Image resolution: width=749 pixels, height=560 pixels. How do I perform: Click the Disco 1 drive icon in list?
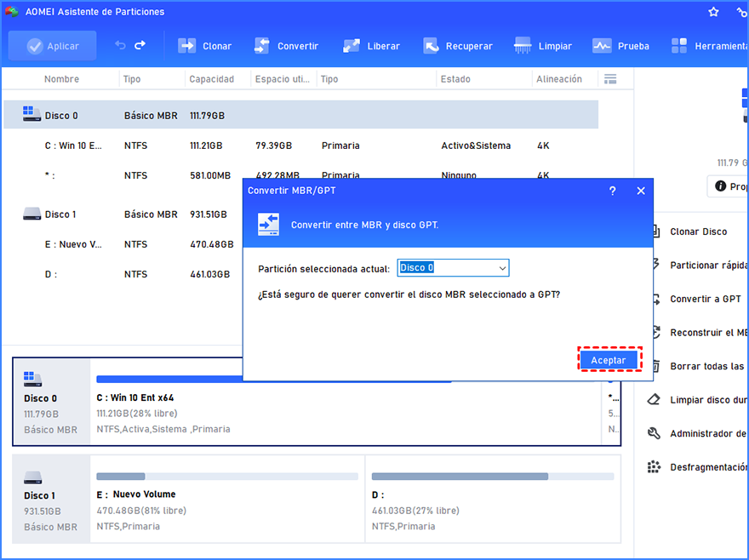point(31,213)
